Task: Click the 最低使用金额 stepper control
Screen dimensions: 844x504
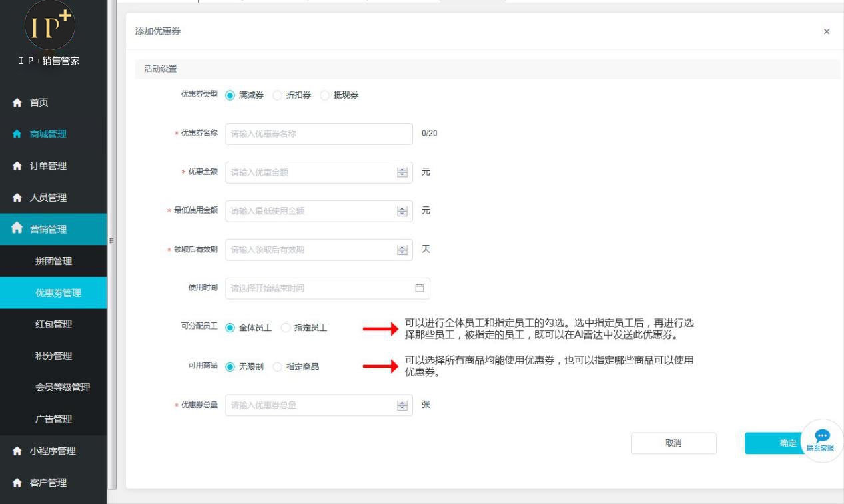Action: (x=402, y=211)
